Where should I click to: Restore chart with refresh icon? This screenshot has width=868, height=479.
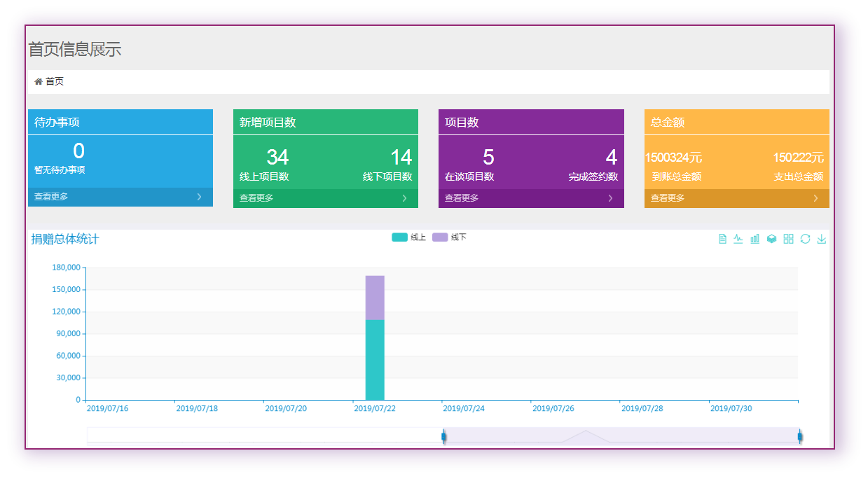tap(805, 239)
